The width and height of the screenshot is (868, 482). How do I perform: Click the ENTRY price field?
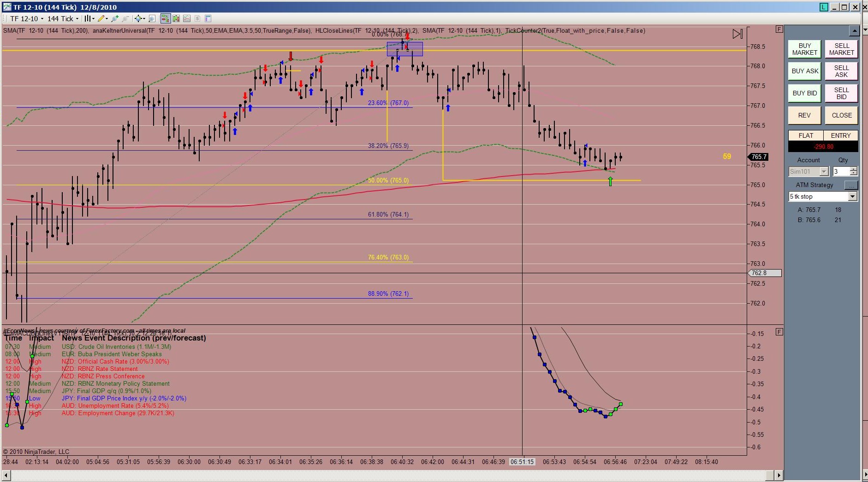coord(840,135)
